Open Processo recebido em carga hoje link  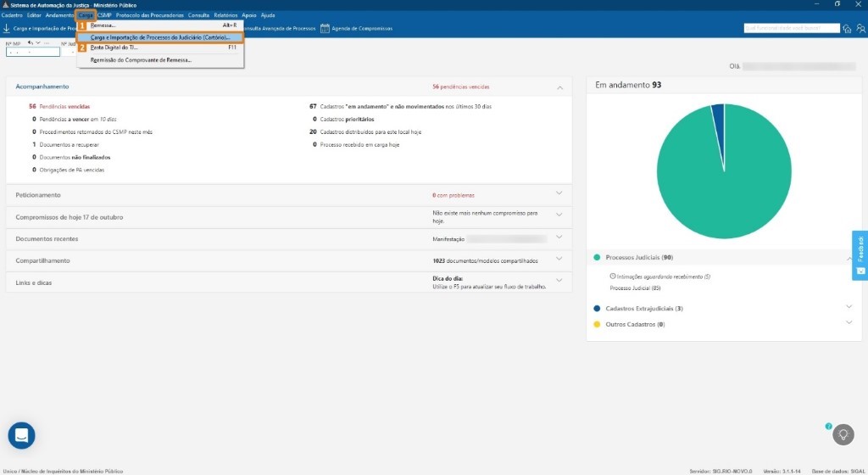coord(356,144)
